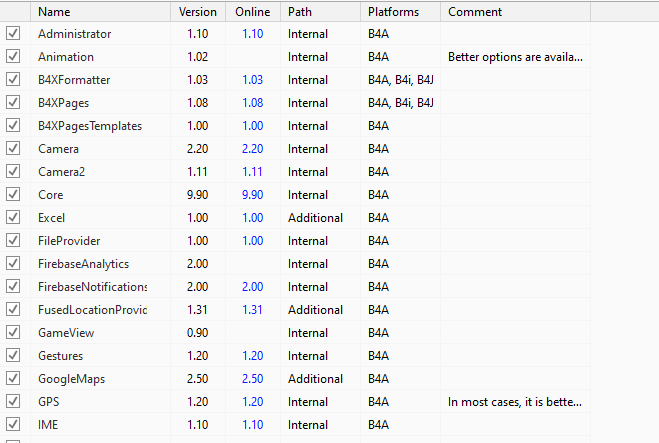This screenshot has height=443, width=659.
Task: Select the Gestures library name
Action: pyautogui.click(x=60, y=356)
